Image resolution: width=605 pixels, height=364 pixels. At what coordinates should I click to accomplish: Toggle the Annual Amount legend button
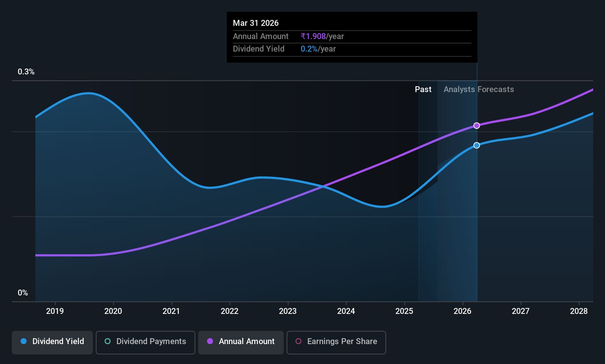pos(241,343)
